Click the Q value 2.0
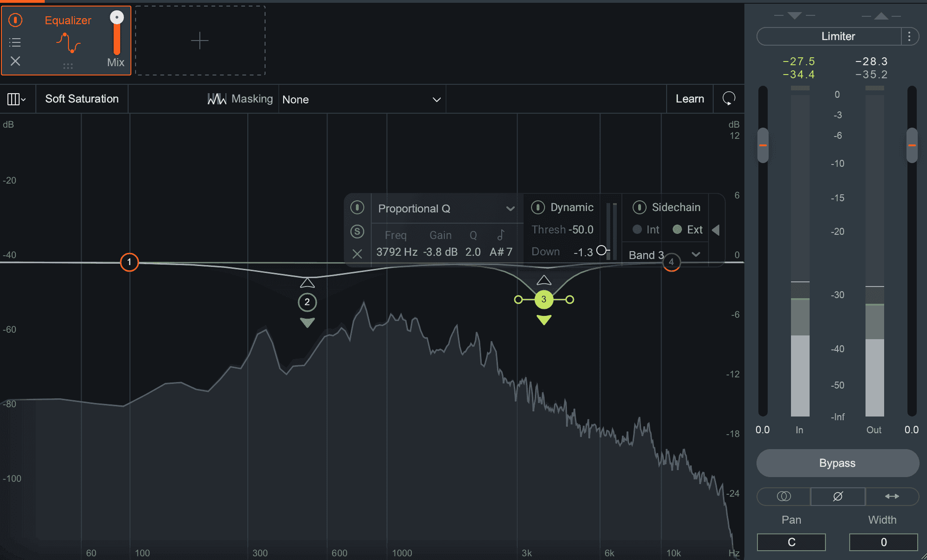This screenshot has width=927, height=560. 473,252
